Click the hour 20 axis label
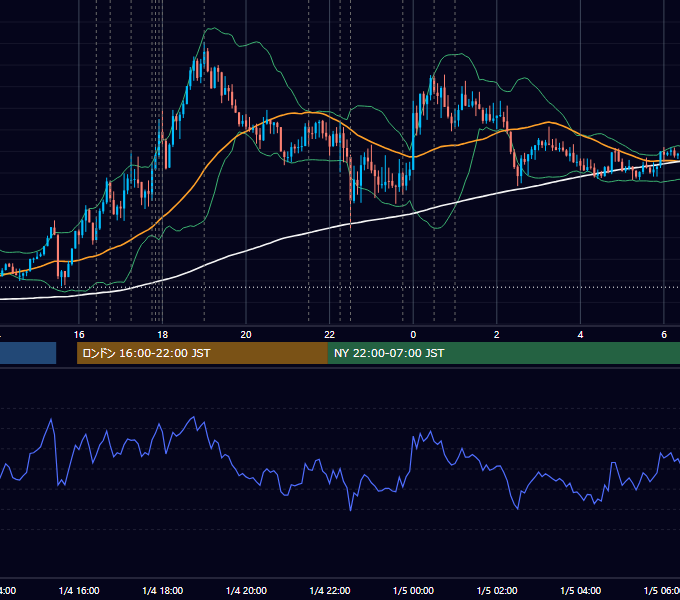Screen dimensions: 680x600 (246, 335)
